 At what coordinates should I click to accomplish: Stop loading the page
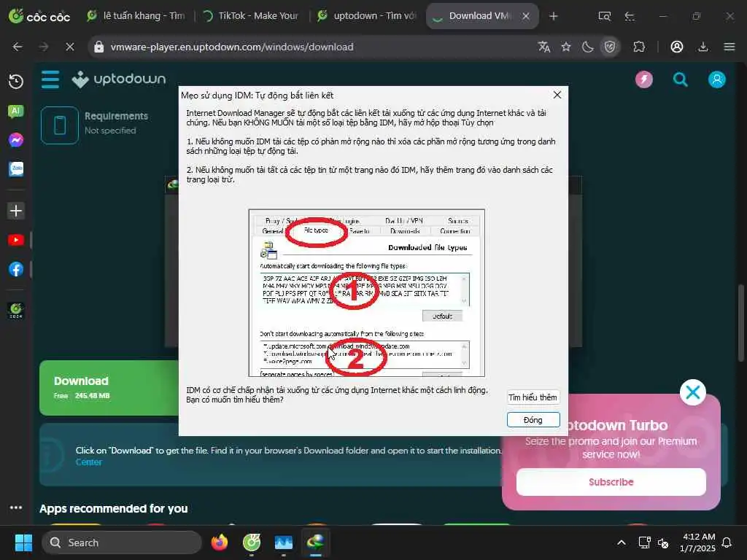click(x=69, y=47)
